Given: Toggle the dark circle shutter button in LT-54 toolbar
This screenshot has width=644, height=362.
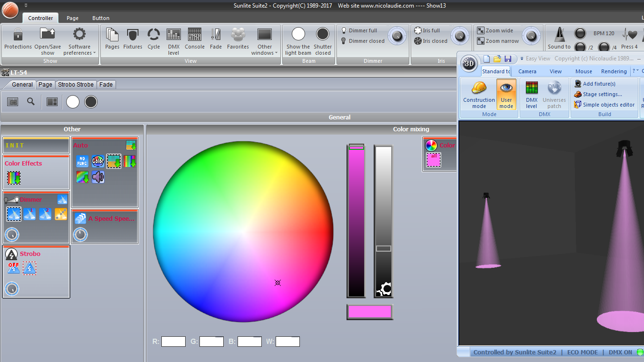Looking at the screenshot, I should [x=91, y=102].
